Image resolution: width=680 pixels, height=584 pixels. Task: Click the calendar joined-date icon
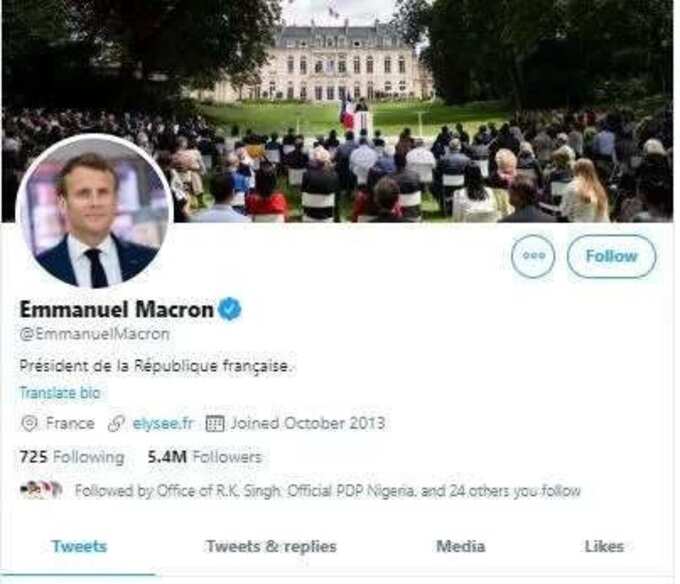[215, 424]
